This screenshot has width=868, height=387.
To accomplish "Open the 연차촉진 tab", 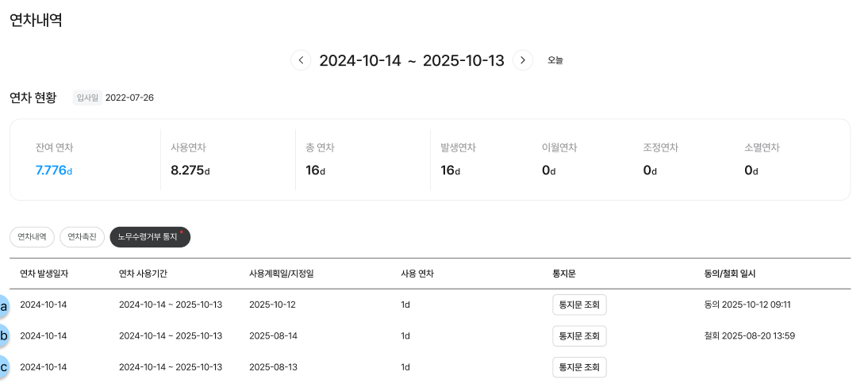I will click(82, 236).
